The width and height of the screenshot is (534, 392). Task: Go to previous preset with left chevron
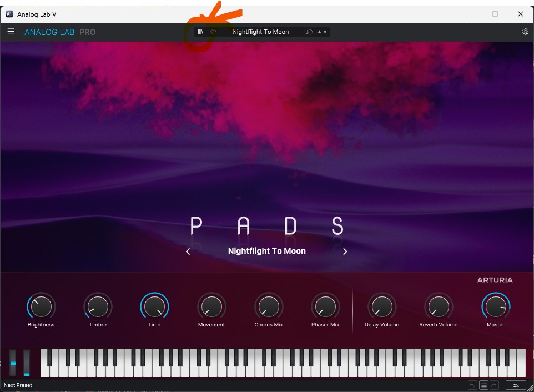(x=188, y=252)
